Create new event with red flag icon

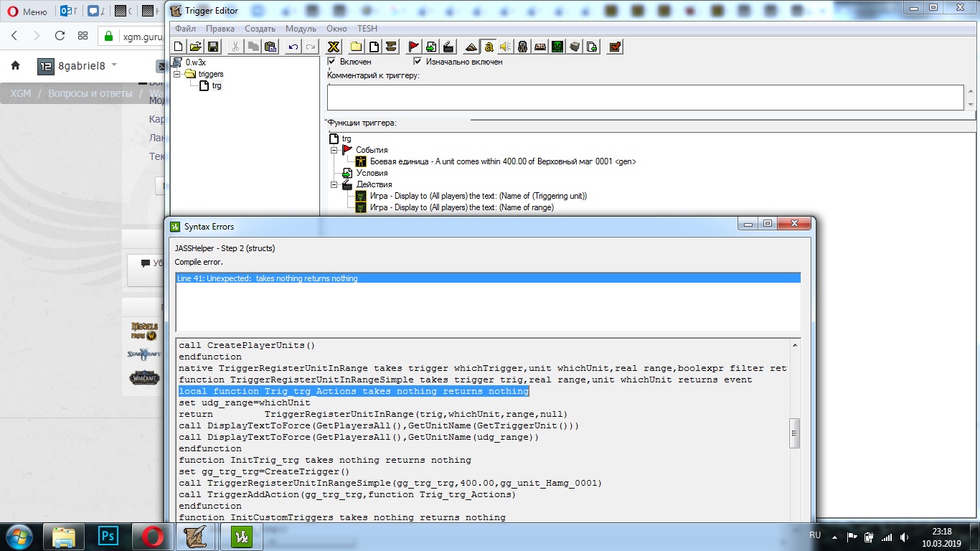414,47
